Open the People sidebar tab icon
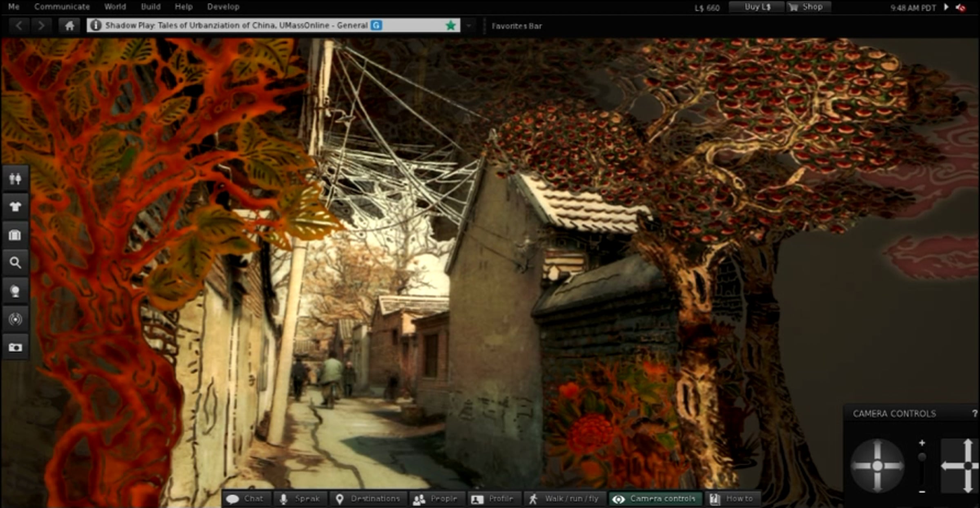980x508 pixels. point(16,179)
